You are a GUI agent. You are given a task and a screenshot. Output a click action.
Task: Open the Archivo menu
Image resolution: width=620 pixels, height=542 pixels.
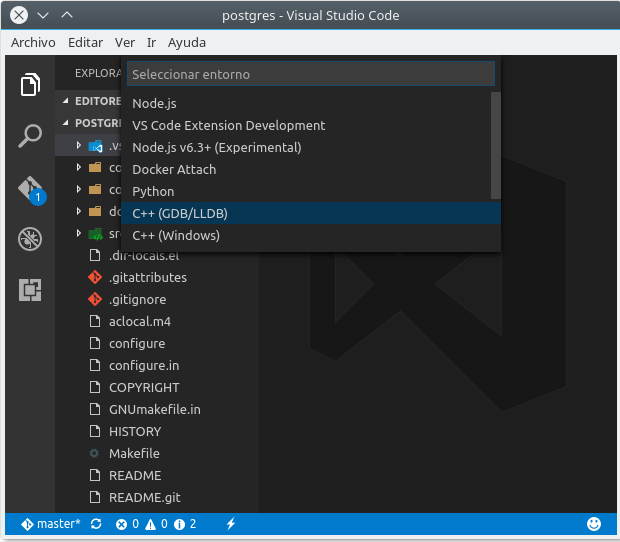pyautogui.click(x=33, y=43)
